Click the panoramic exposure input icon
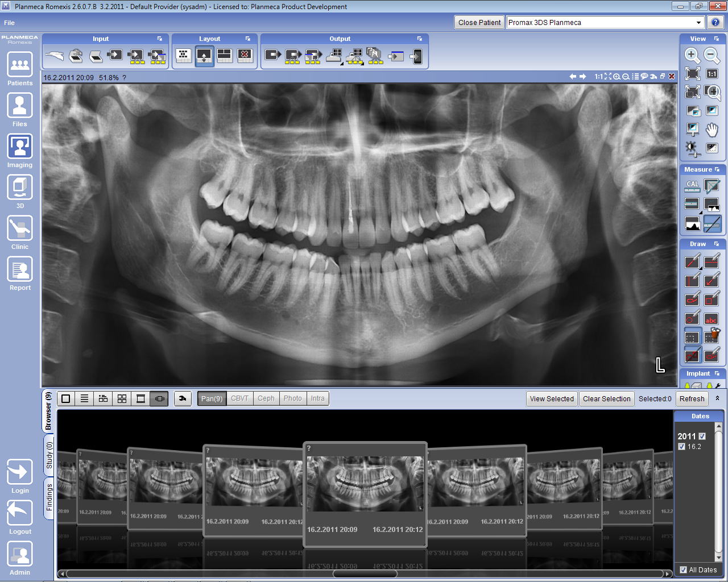Screen dimensions: 728x582 click(x=55, y=55)
